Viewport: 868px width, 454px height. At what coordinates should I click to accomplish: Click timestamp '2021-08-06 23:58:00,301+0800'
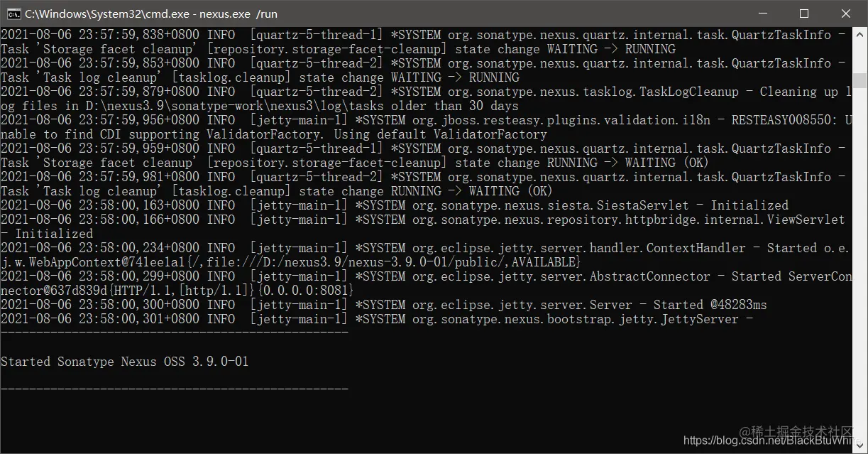click(100, 319)
